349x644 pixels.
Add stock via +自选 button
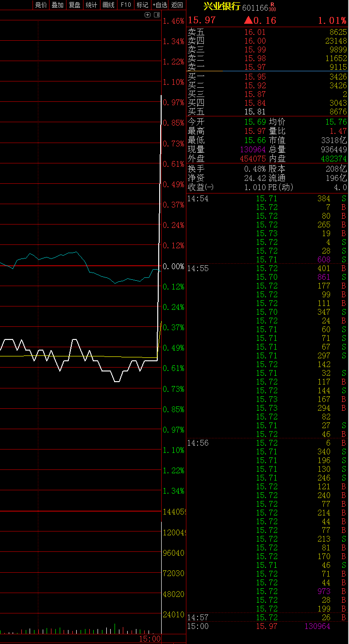coord(160,5)
